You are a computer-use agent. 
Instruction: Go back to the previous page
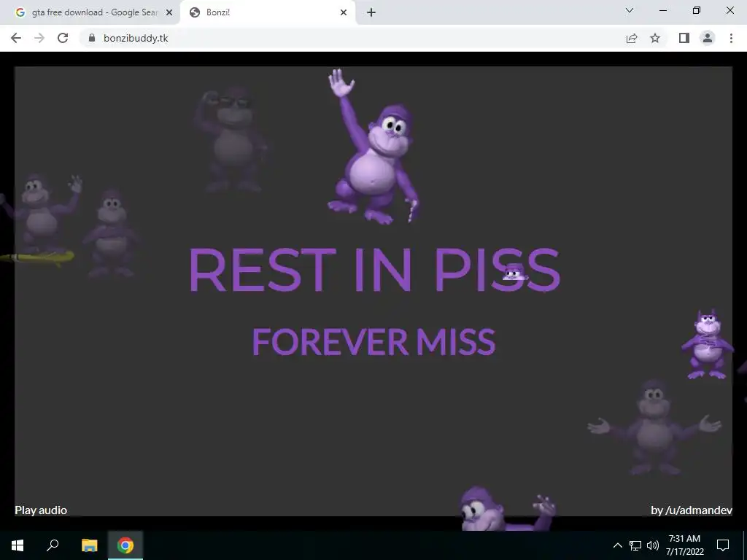[x=16, y=38]
